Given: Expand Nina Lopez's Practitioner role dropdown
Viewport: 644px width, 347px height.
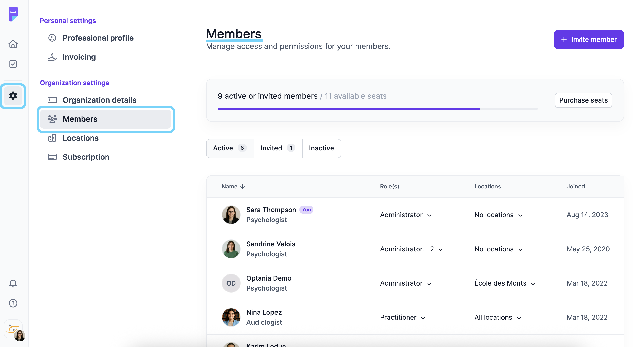Looking at the screenshot, I should coord(403,318).
